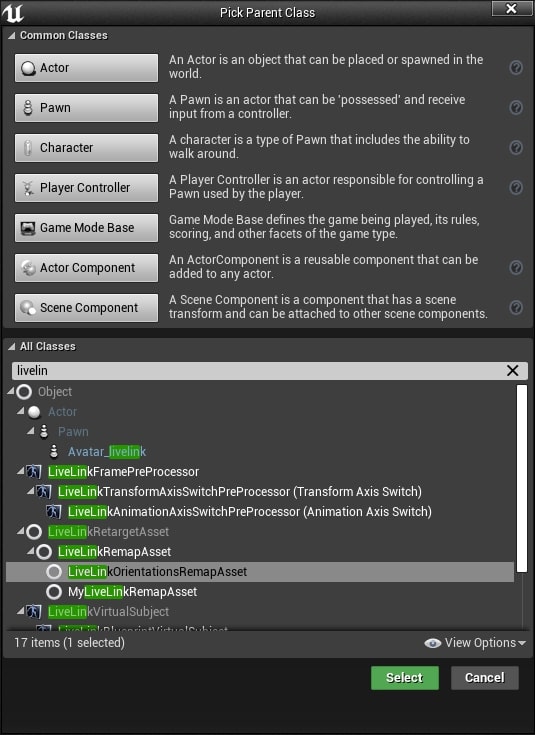Select LiveLinkAnimationAxisSwitchPreProcessor class
The height and width of the screenshot is (735, 535).
click(x=249, y=511)
